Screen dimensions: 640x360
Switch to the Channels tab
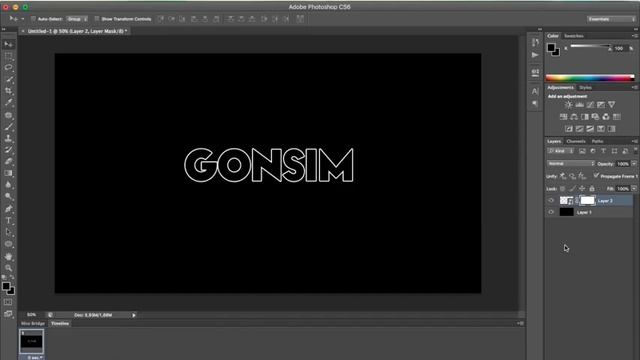coord(576,141)
